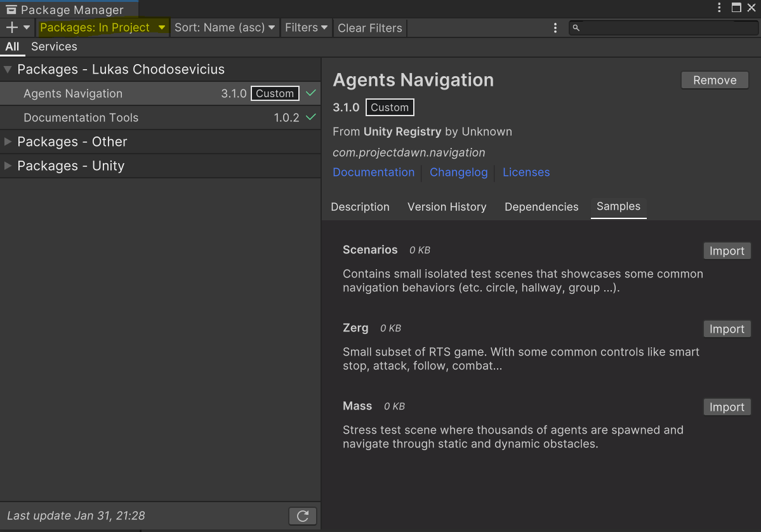Image resolution: width=761 pixels, height=532 pixels.
Task: Click the plus icon to add a package
Action: (x=11, y=28)
